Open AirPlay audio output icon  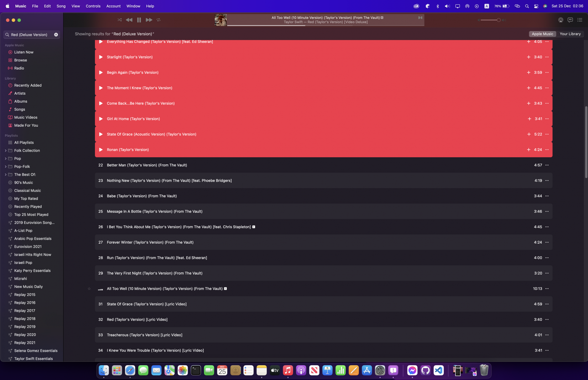(561, 20)
